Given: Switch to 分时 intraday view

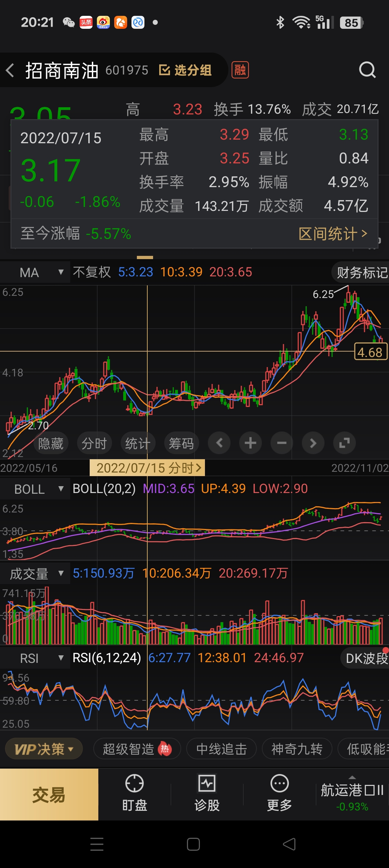Looking at the screenshot, I should click(94, 443).
